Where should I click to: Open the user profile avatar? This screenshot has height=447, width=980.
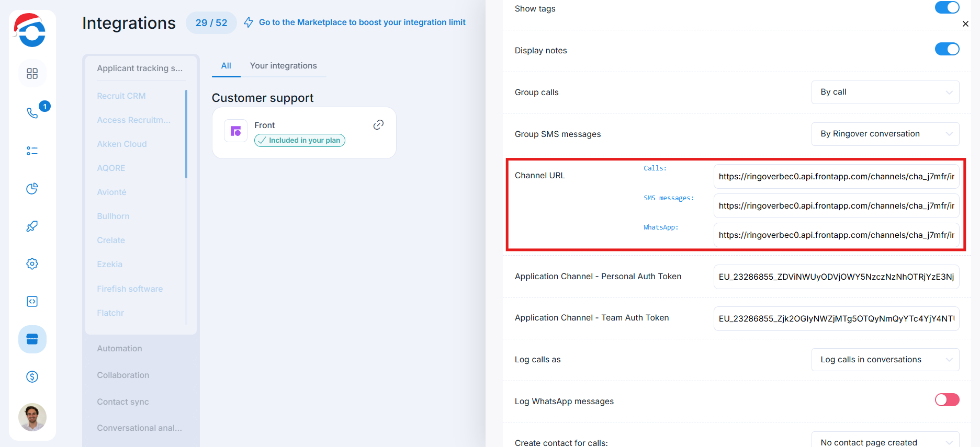pyautogui.click(x=32, y=417)
